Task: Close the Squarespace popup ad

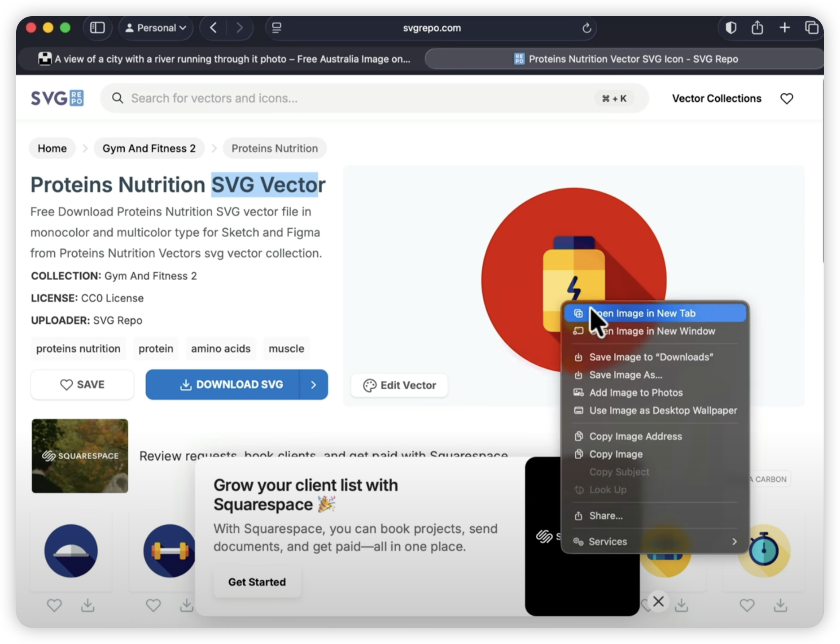Action: pos(658,601)
